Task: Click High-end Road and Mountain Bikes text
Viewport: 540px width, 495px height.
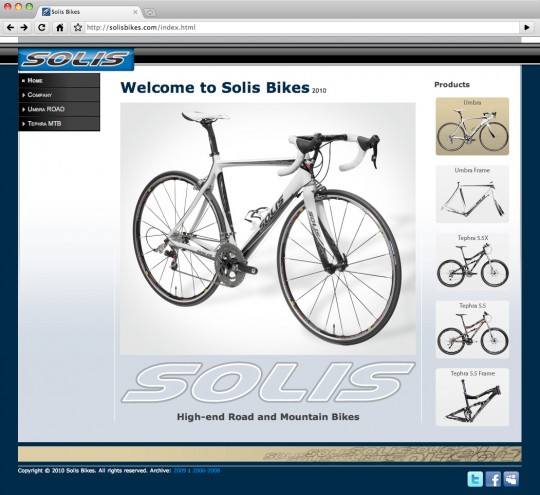Action: pos(268,417)
